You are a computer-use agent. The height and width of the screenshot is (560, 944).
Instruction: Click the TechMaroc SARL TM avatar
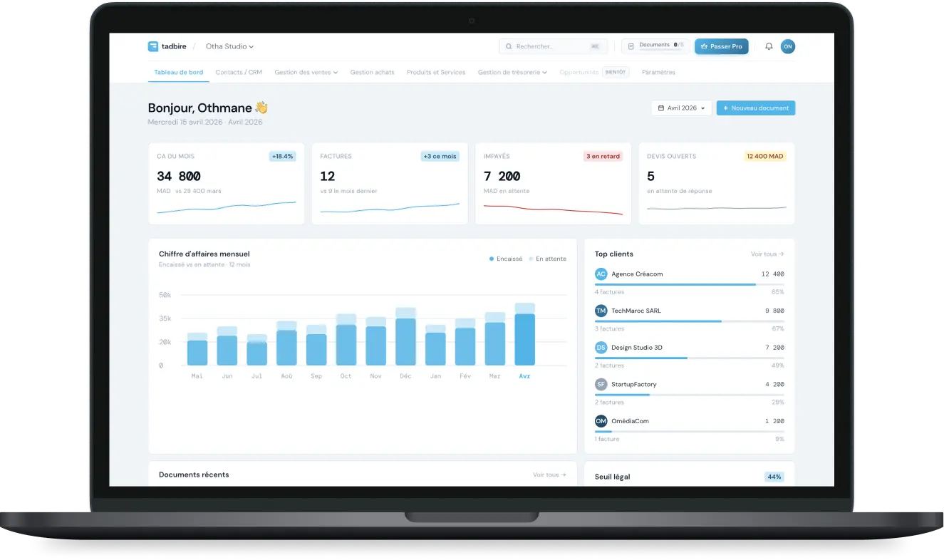[601, 311]
